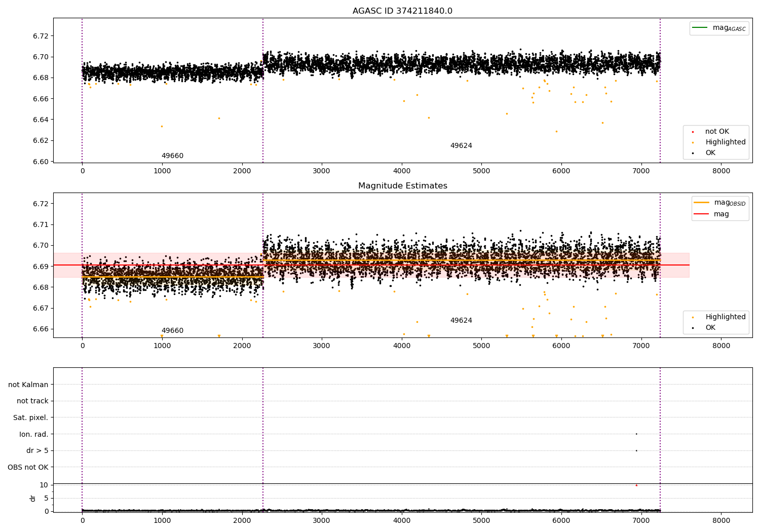Image resolution: width=760 pixels, height=532 pixels.
Task: Click the 'OK' entry in the Magnitude Estimates legend
Action: click(x=710, y=328)
